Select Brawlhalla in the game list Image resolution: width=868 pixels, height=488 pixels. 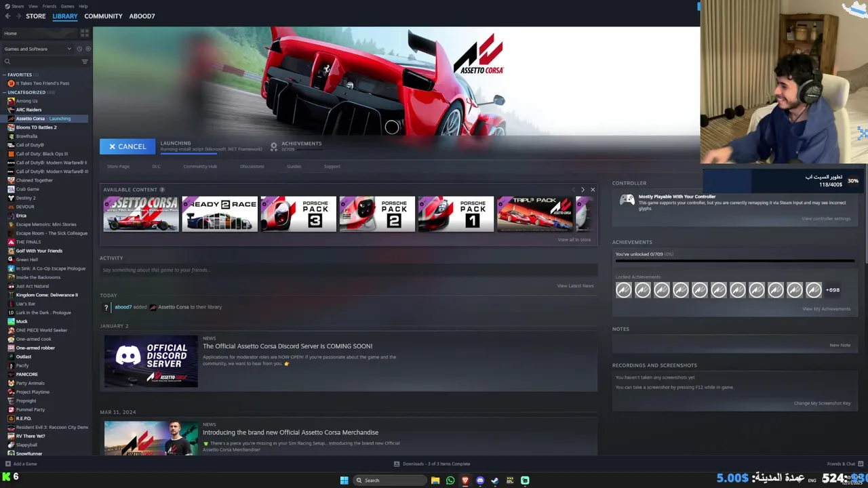pyautogui.click(x=27, y=136)
